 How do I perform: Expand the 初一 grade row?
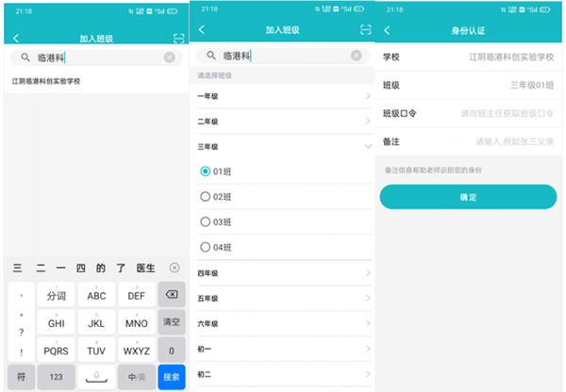point(367,349)
